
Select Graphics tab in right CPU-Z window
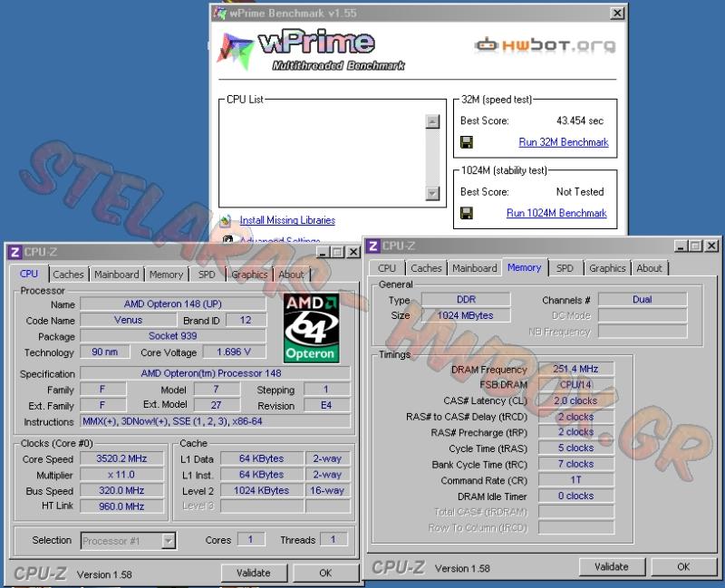[x=607, y=268]
